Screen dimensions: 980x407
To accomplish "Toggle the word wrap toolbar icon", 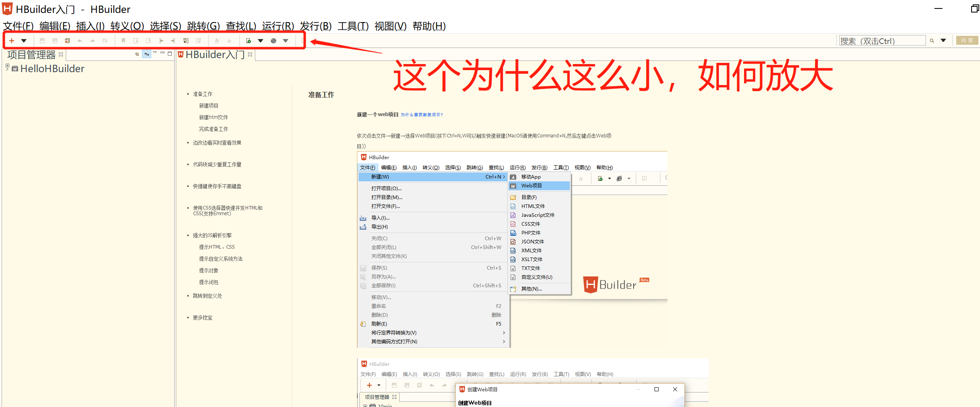I will click(x=186, y=41).
